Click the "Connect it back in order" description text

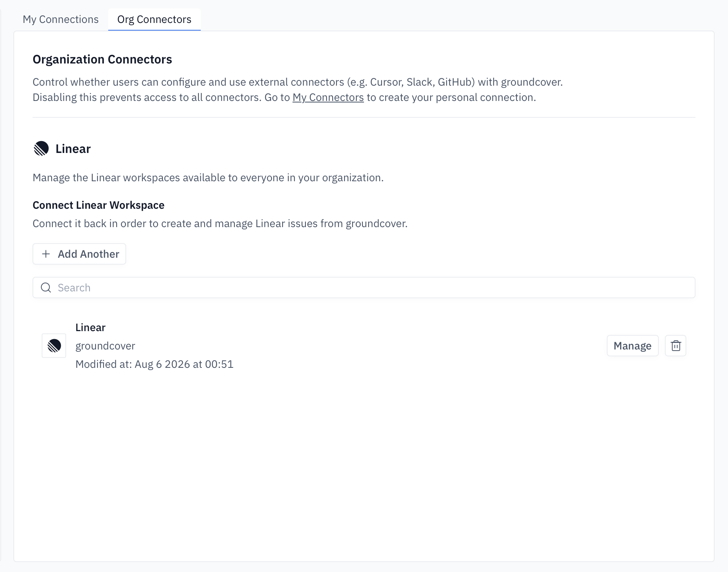(x=220, y=224)
